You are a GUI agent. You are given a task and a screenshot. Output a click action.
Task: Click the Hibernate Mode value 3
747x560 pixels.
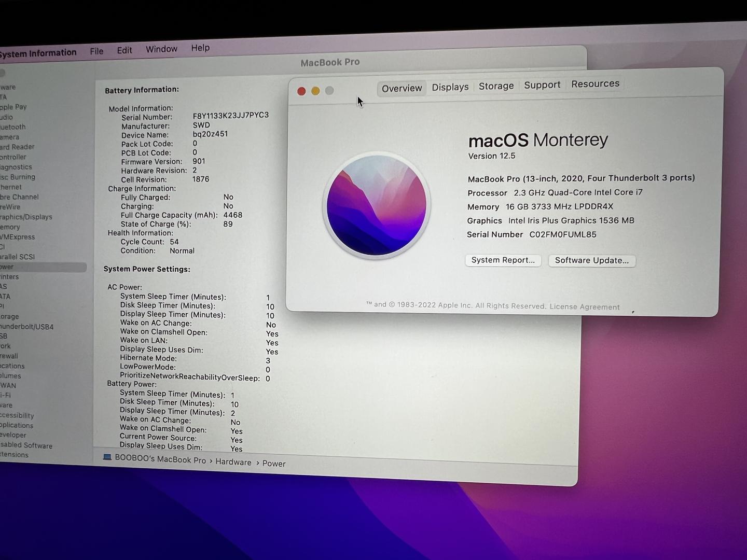(x=268, y=360)
